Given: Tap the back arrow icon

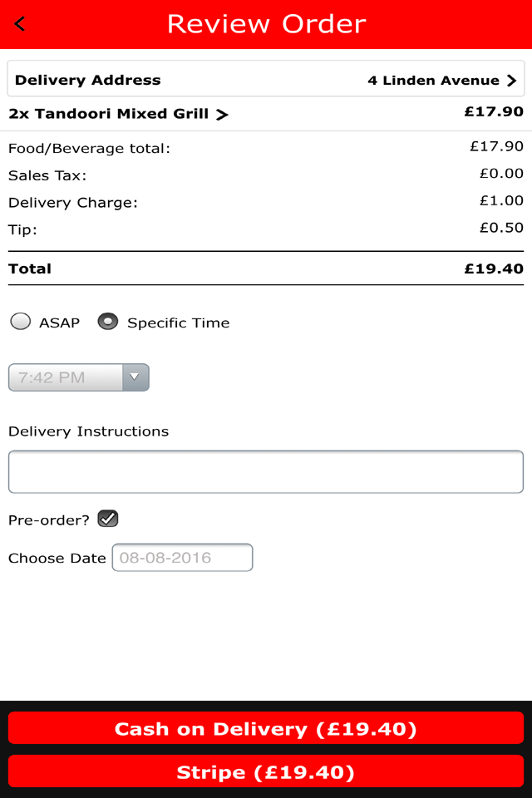Looking at the screenshot, I should pos(20,24).
